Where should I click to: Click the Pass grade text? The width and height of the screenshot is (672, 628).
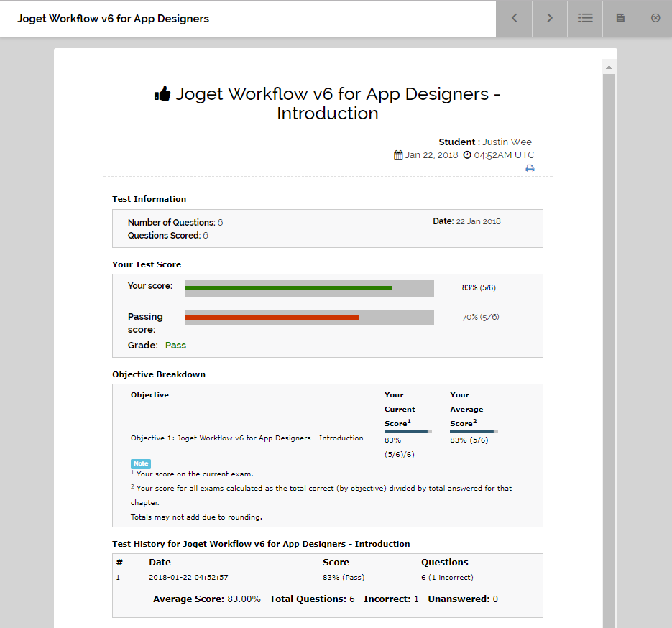click(x=175, y=346)
